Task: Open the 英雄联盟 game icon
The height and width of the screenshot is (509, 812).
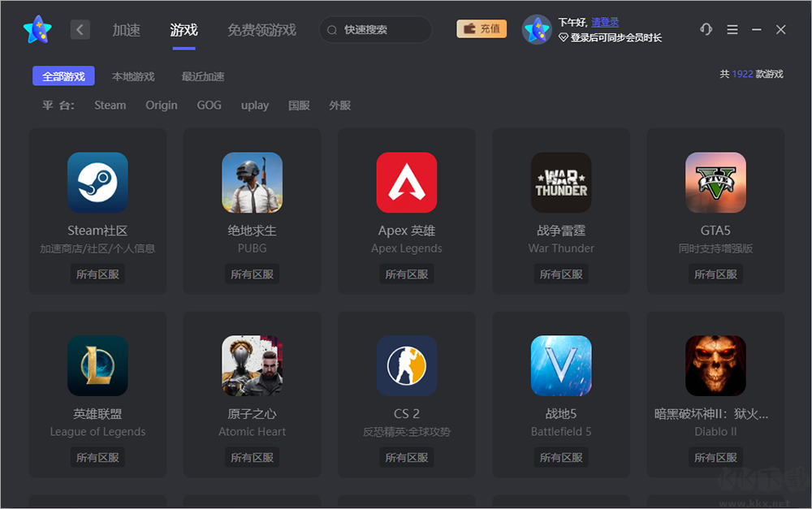Action: click(98, 365)
